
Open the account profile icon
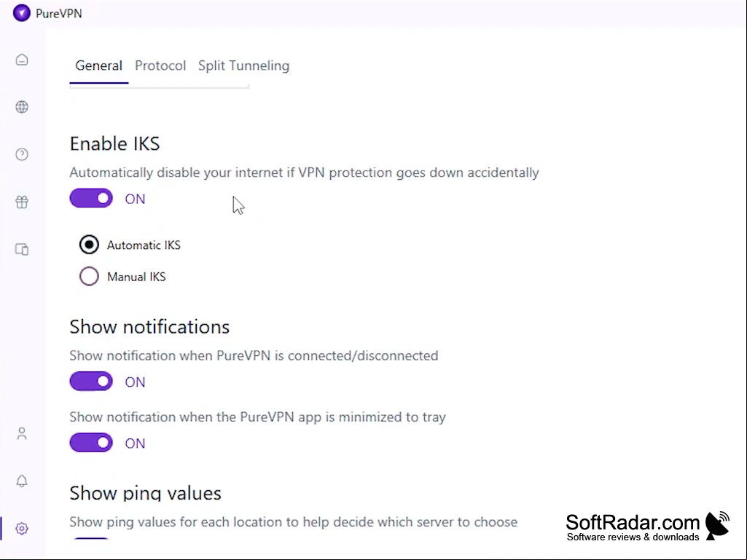[22, 433]
